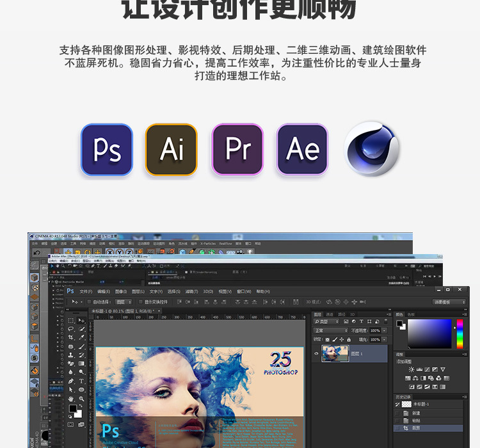Viewport: 480px width, 448px height.
Task: Click the Quick Mask mode icon
Action: click(x=71, y=425)
